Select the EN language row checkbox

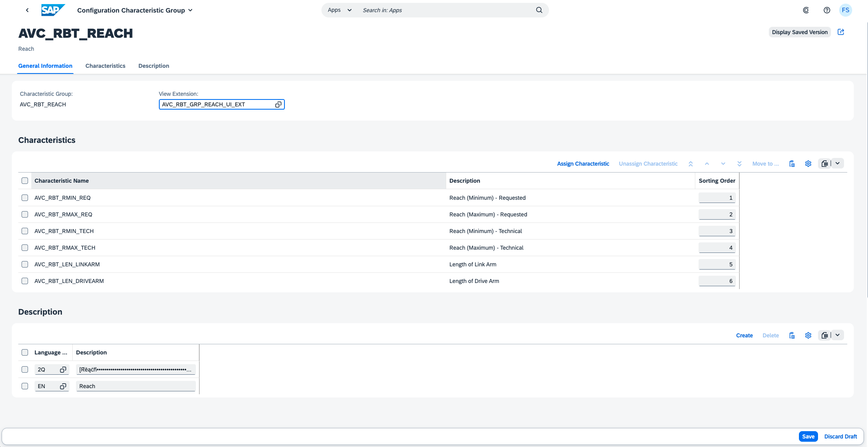coord(25,386)
